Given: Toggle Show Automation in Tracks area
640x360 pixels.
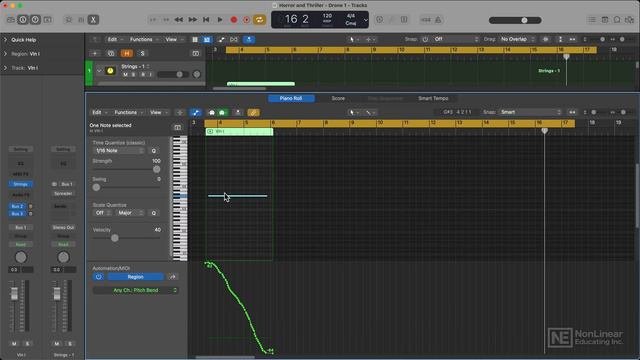Looking at the screenshot, I should [221, 40].
